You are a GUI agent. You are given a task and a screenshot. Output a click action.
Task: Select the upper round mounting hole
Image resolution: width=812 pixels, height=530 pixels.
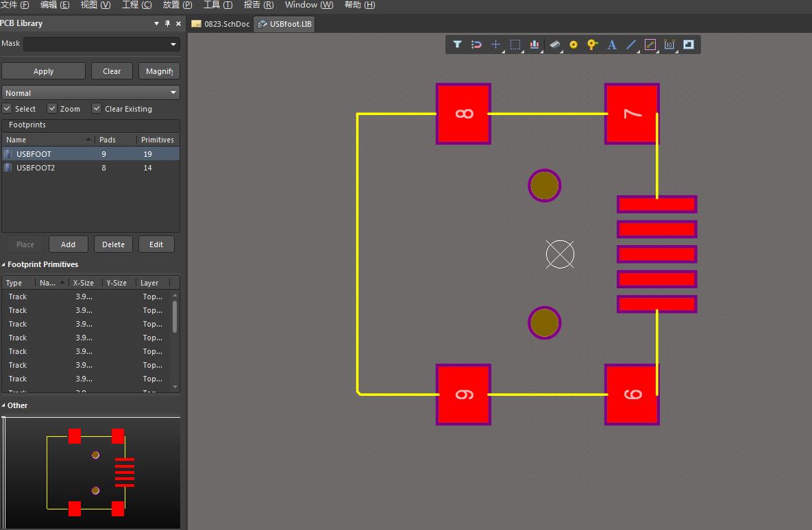click(x=544, y=186)
